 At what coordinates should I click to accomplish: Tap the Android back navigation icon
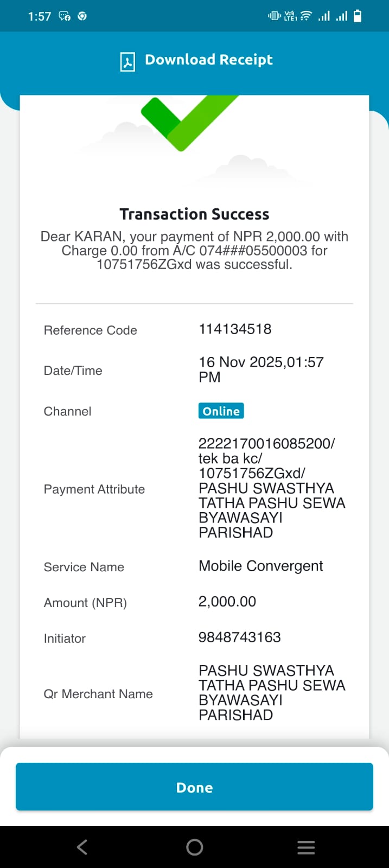click(82, 847)
